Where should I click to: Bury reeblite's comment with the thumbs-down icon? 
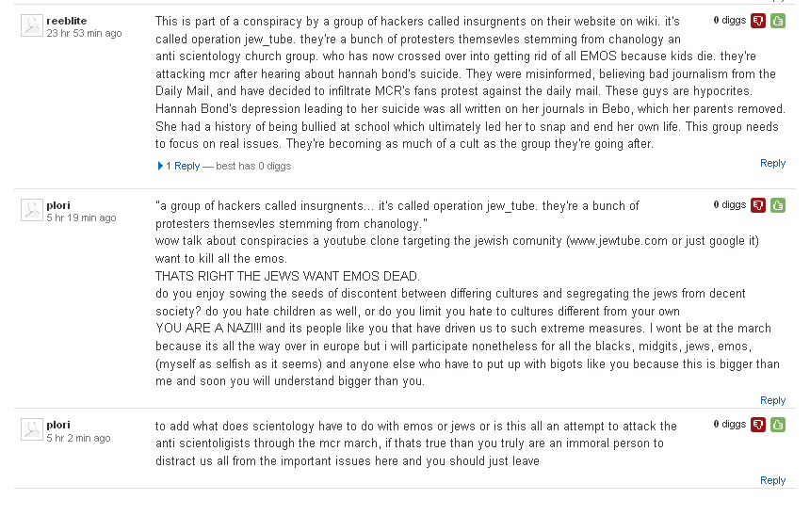[x=758, y=21]
